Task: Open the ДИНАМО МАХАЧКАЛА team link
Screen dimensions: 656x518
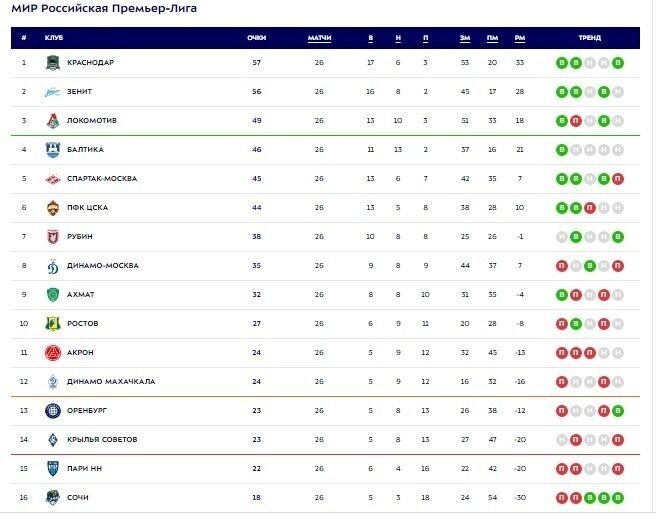Action: (111, 382)
